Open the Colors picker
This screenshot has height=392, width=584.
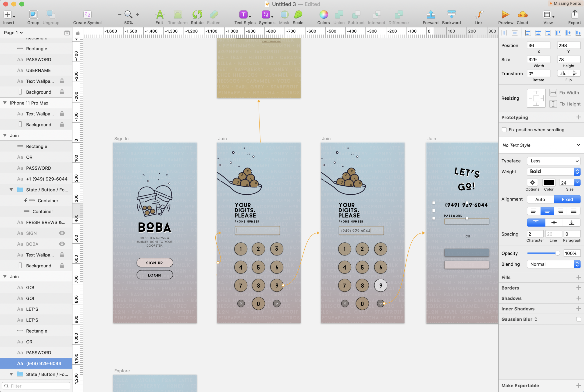tap(324, 14)
